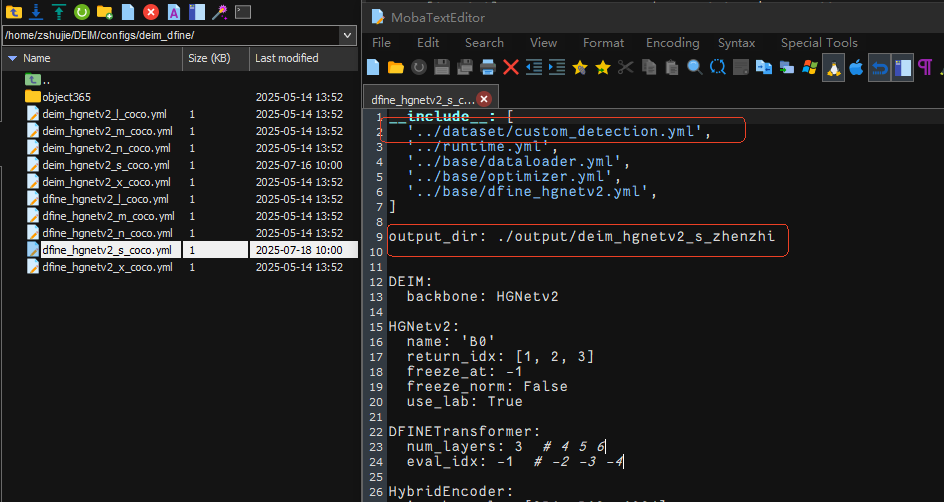Close the dfine_hgnetv2_s_c... tab
Screen dimensions: 944x502
pyautogui.click(x=483, y=99)
